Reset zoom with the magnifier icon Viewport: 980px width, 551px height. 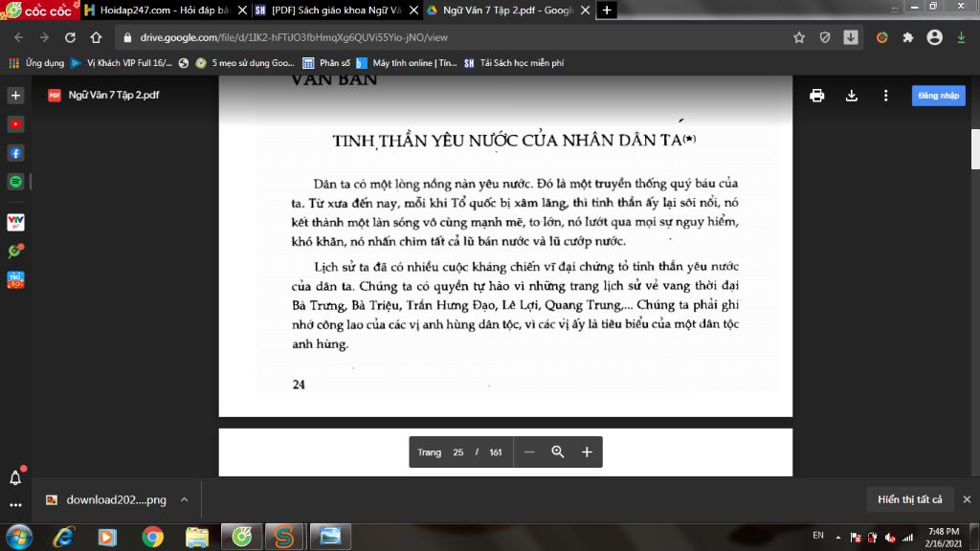[558, 452]
